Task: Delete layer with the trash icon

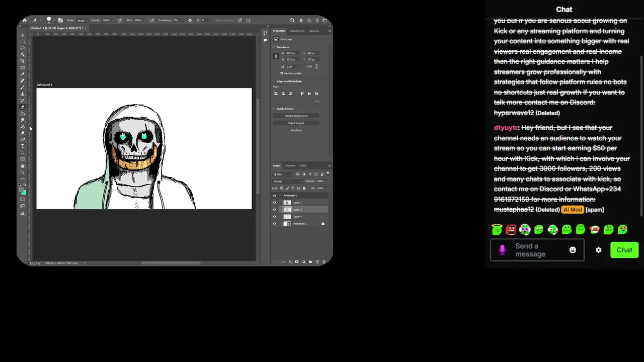Action: click(324, 262)
